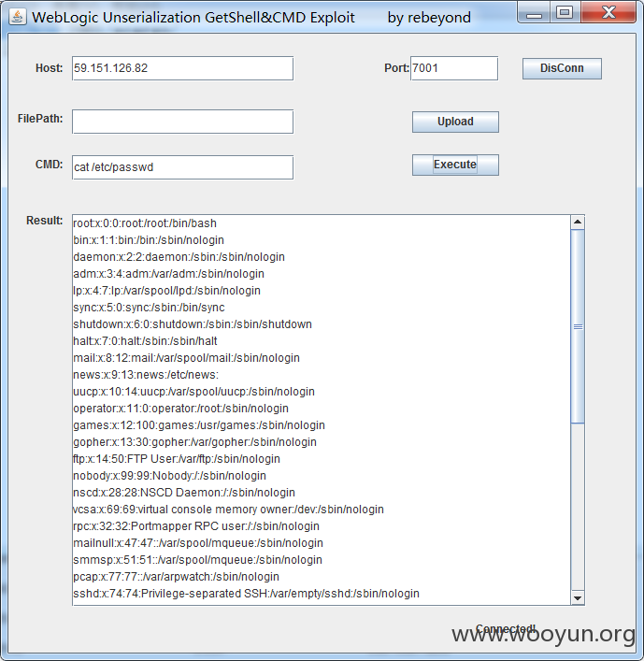Click the mailnull:x:47:47 result line
The height and width of the screenshot is (661, 644).
coord(198,543)
